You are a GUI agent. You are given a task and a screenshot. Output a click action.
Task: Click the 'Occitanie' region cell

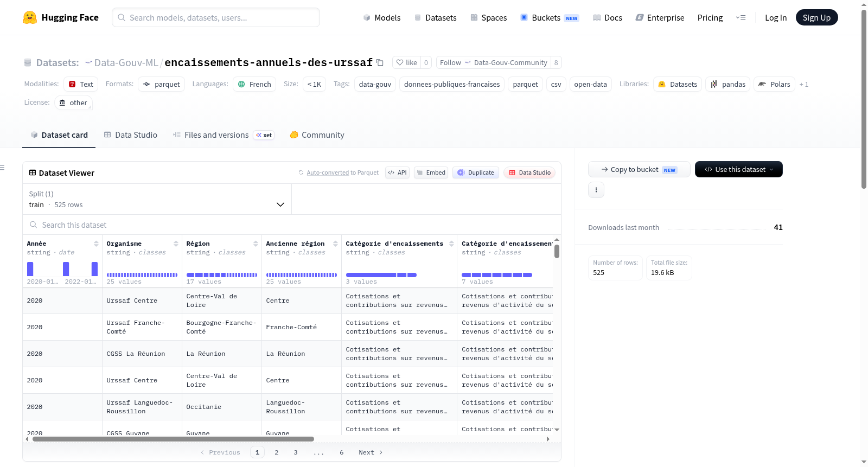tap(222, 407)
